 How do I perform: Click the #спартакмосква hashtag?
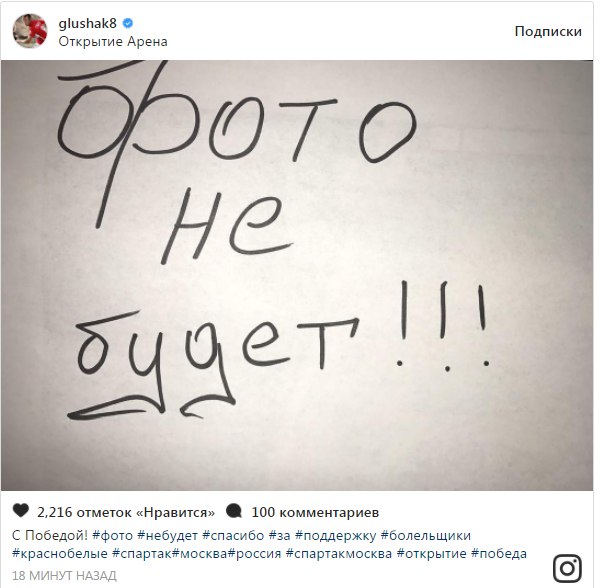point(339,554)
